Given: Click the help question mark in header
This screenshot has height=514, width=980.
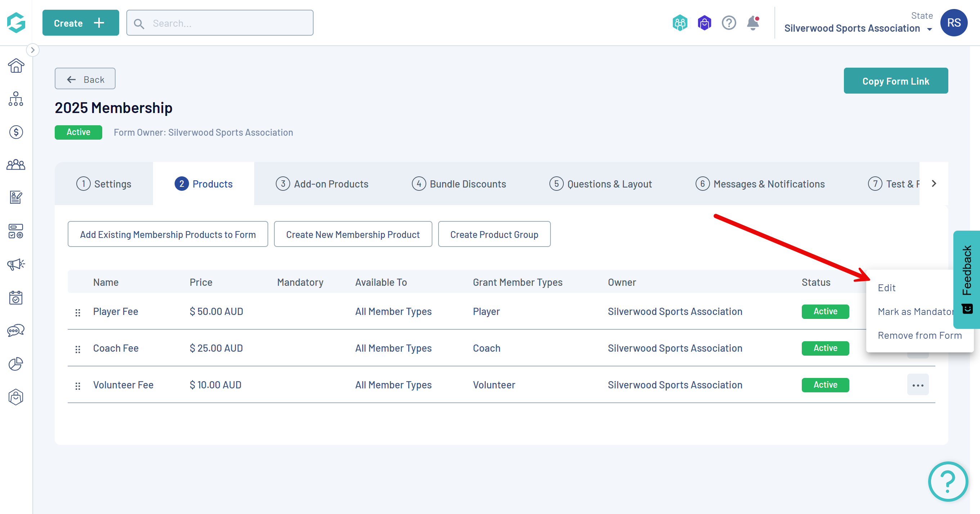Looking at the screenshot, I should (729, 23).
